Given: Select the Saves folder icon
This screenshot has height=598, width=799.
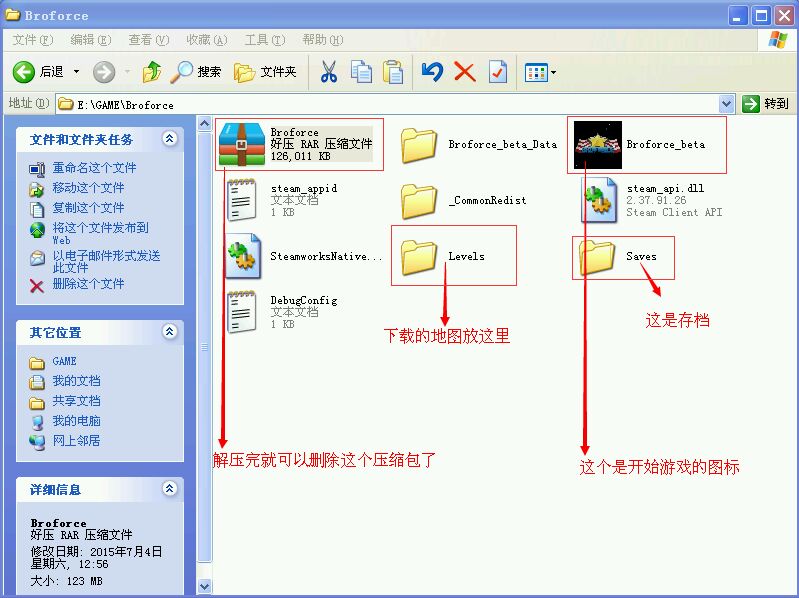Looking at the screenshot, I should pos(597,257).
